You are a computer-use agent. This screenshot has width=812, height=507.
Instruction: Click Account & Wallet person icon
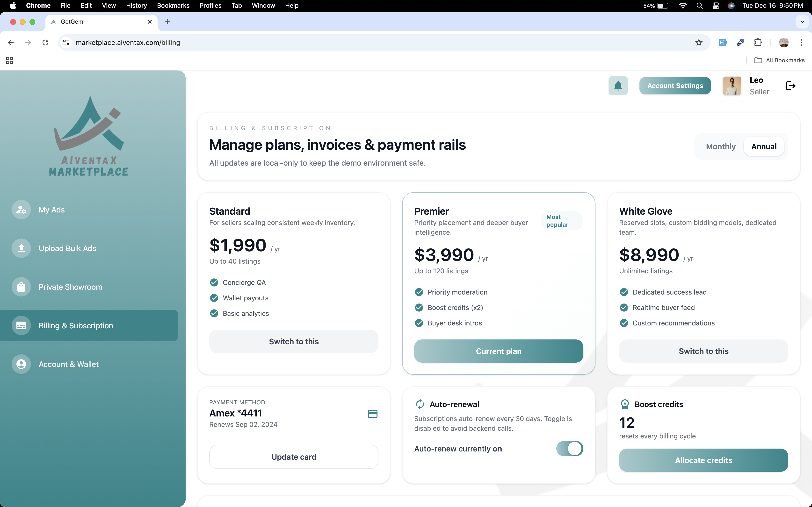21,364
